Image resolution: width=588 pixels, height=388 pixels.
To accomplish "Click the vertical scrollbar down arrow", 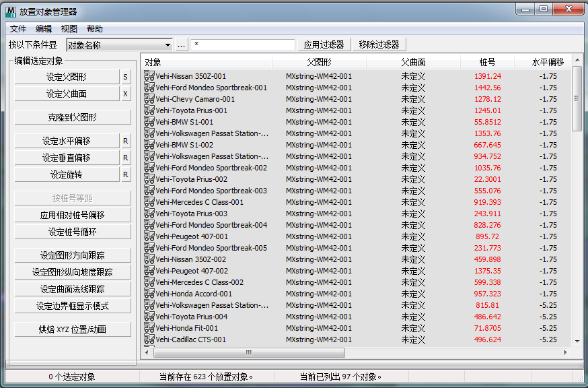I will coord(577,341).
